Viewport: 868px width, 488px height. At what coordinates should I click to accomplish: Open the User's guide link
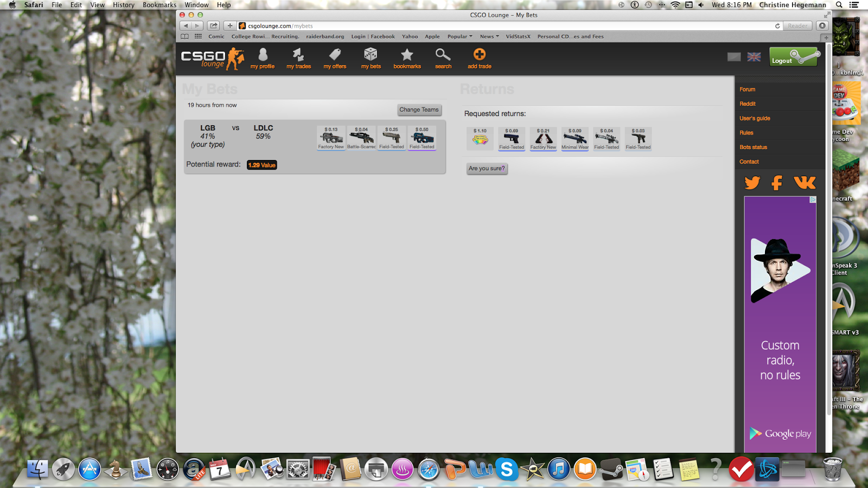pyautogui.click(x=755, y=118)
